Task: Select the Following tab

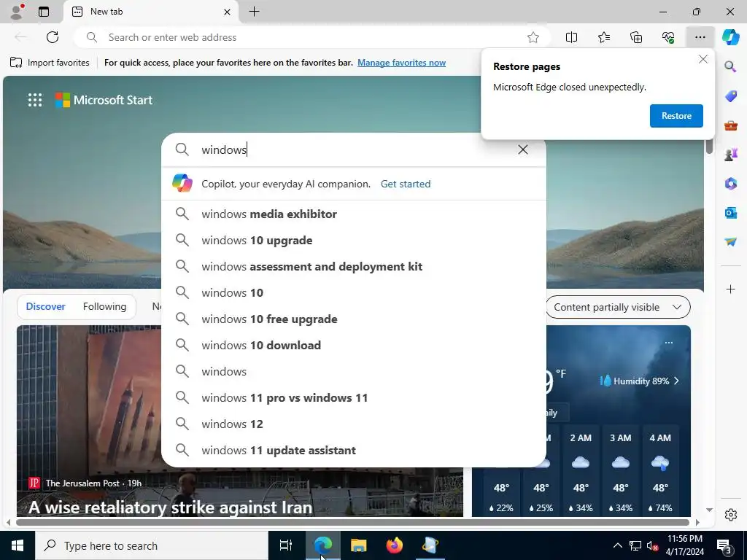Action: point(104,306)
